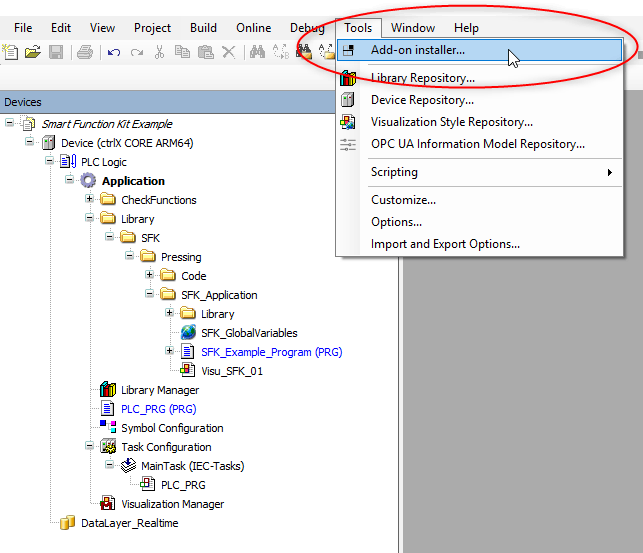Select PLC_PRG under MainTask
This screenshot has width=643, height=553.
(183, 485)
